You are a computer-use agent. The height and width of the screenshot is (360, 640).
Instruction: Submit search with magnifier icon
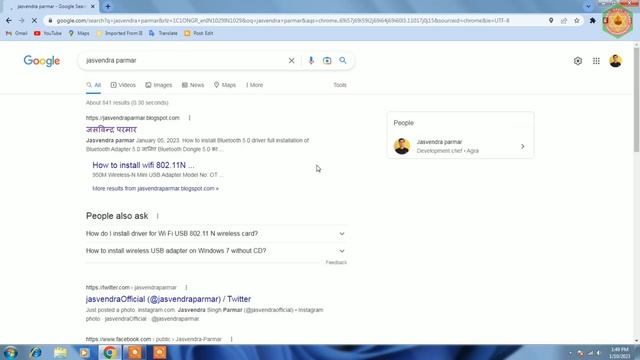click(x=343, y=60)
